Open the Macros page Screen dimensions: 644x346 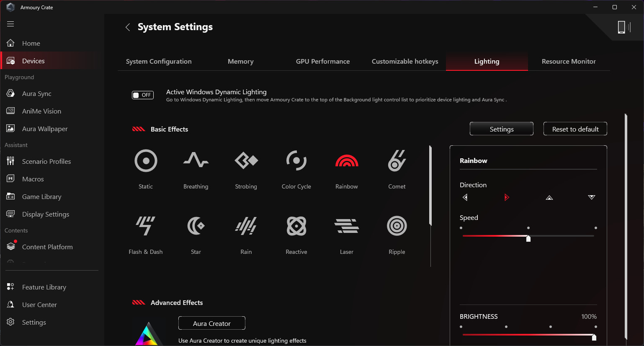(x=52, y=179)
